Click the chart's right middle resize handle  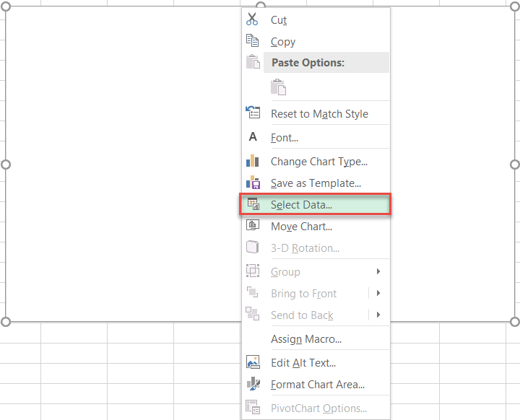click(514, 165)
